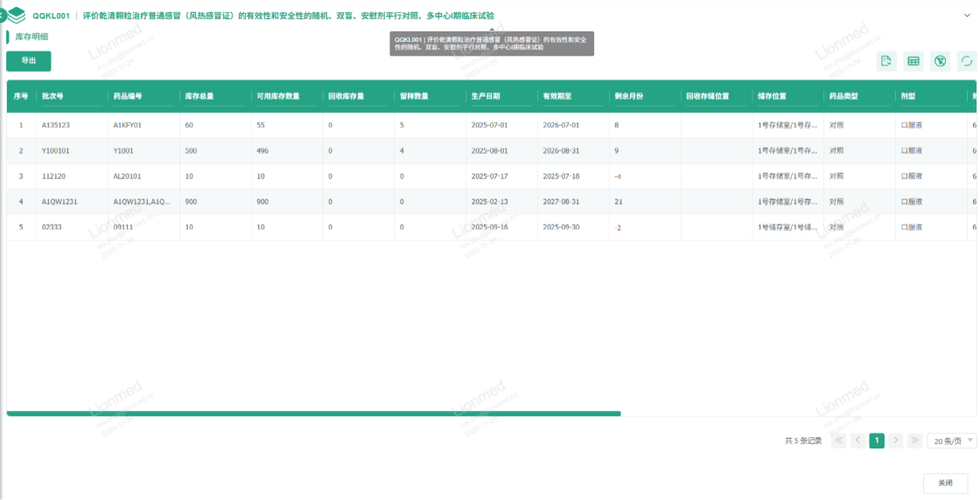Click the export records document icon
The width and height of the screenshot is (980, 500).
point(886,61)
